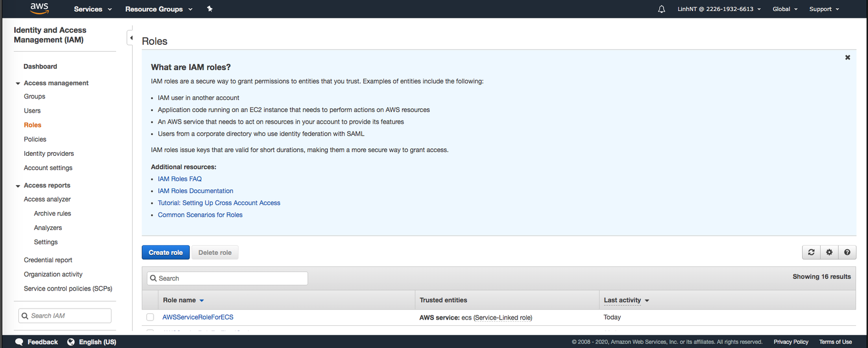
Task: Refresh the roles list
Action: tap(811, 252)
